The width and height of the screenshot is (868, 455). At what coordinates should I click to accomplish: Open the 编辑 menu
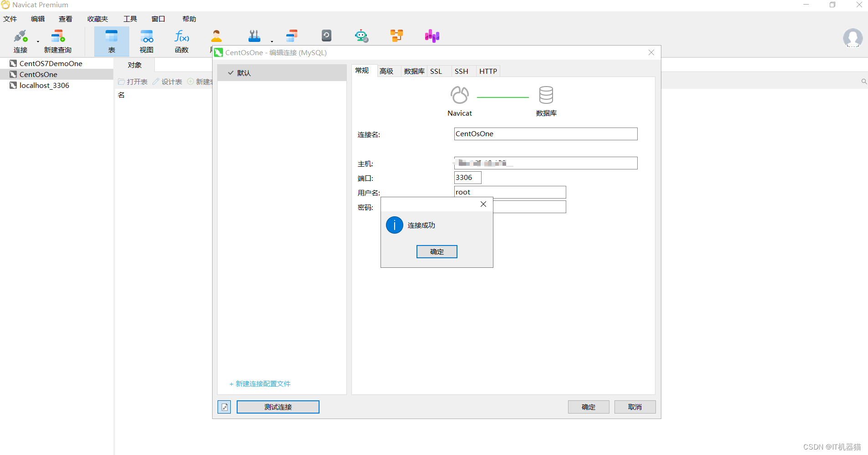[x=38, y=19]
